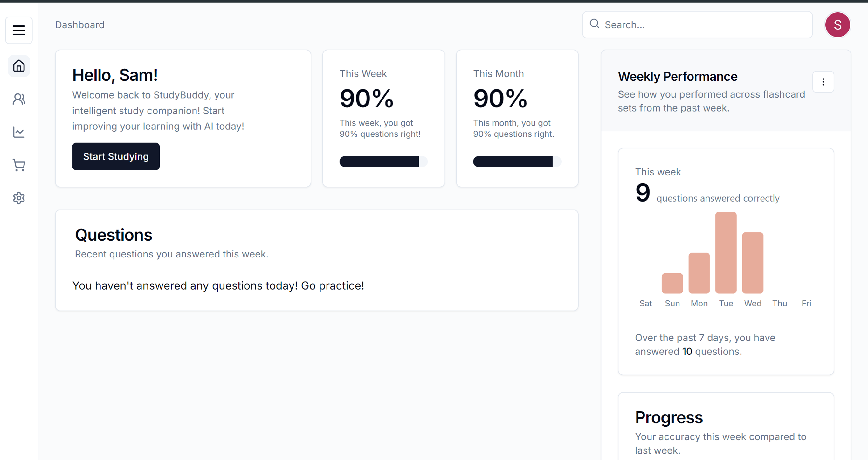Click into the Search input field
Viewport: 868px width, 460px height.
pyautogui.click(x=697, y=25)
